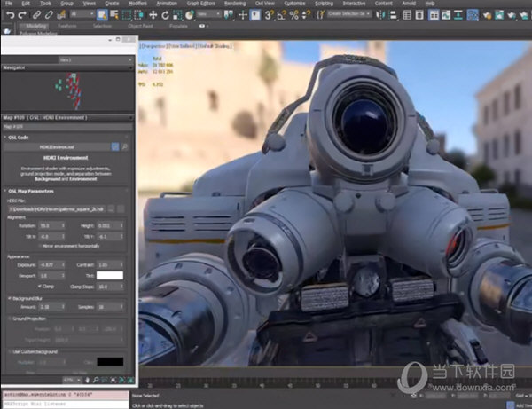
Task: Toggle the 3D Snaps icon
Action: [x=269, y=15]
